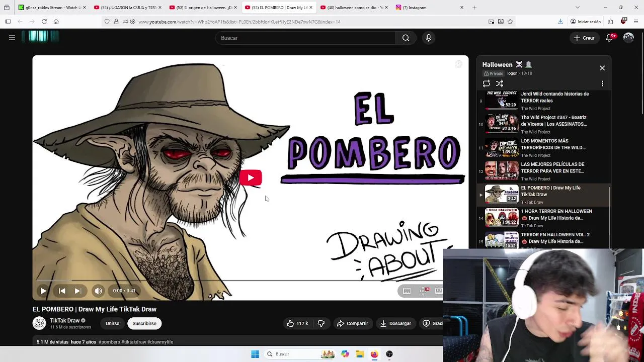Open File Explorer from the taskbar

tap(360, 354)
